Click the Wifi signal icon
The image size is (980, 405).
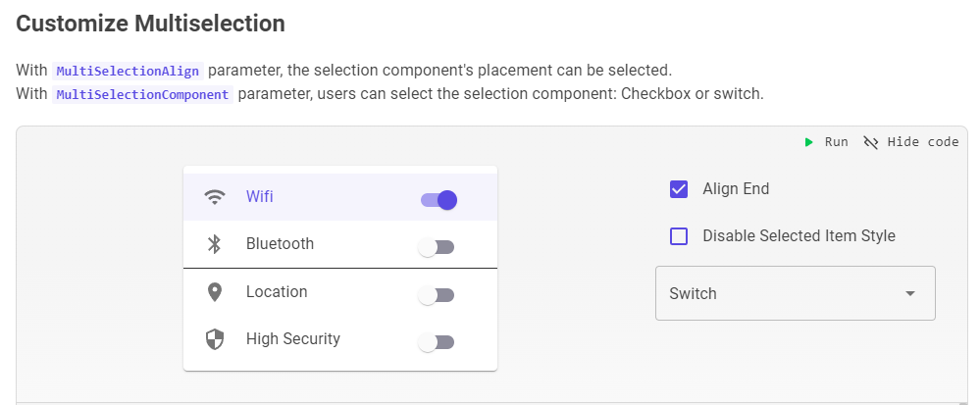[215, 197]
